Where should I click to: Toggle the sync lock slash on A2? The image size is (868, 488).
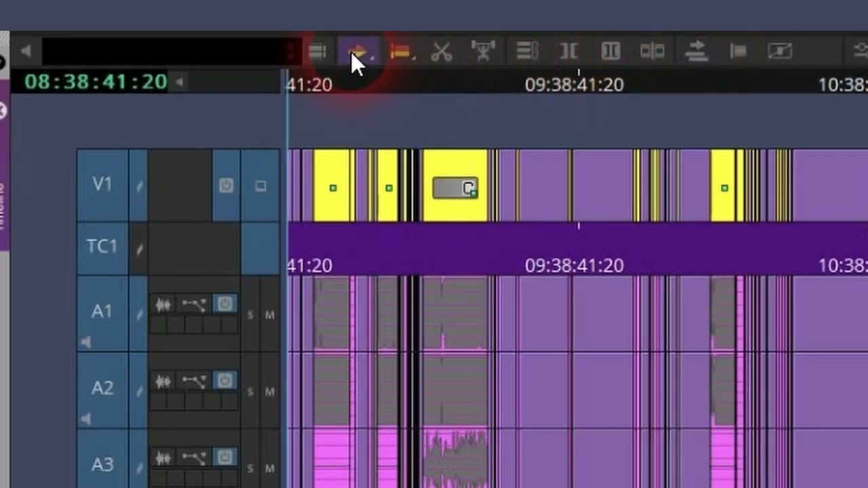coord(138,390)
